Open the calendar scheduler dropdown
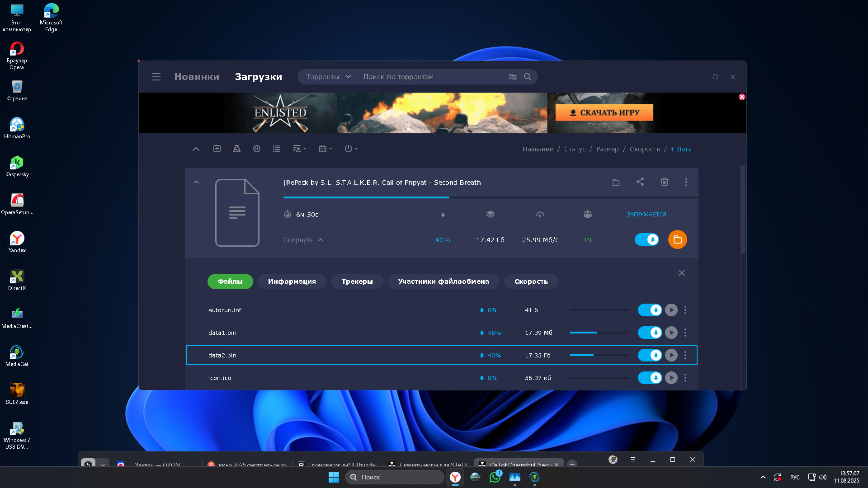The width and height of the screenshot is (868, 488). 325,149
